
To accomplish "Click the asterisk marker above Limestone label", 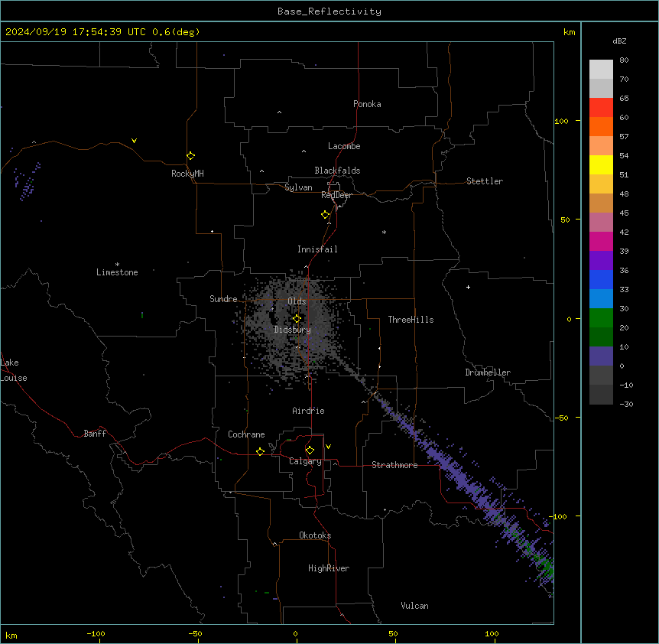I will click(x=117, y=265).
